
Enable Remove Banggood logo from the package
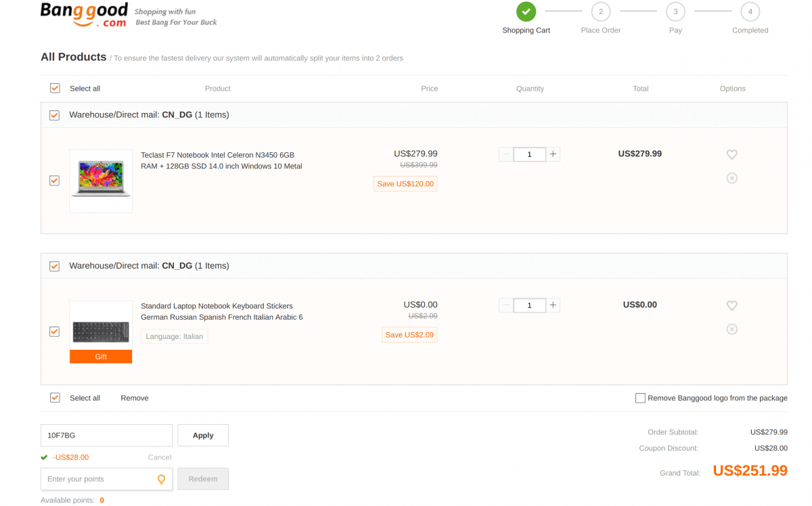coord(640,398)
